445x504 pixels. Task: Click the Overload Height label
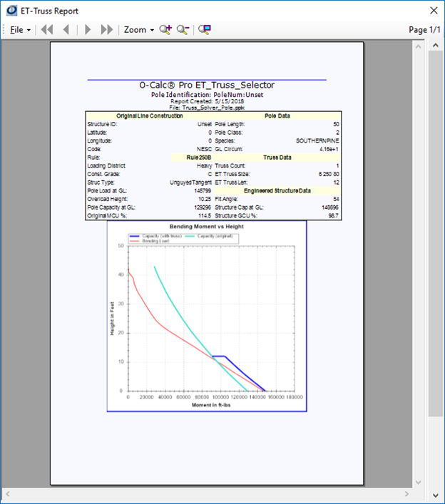[108, 200]
